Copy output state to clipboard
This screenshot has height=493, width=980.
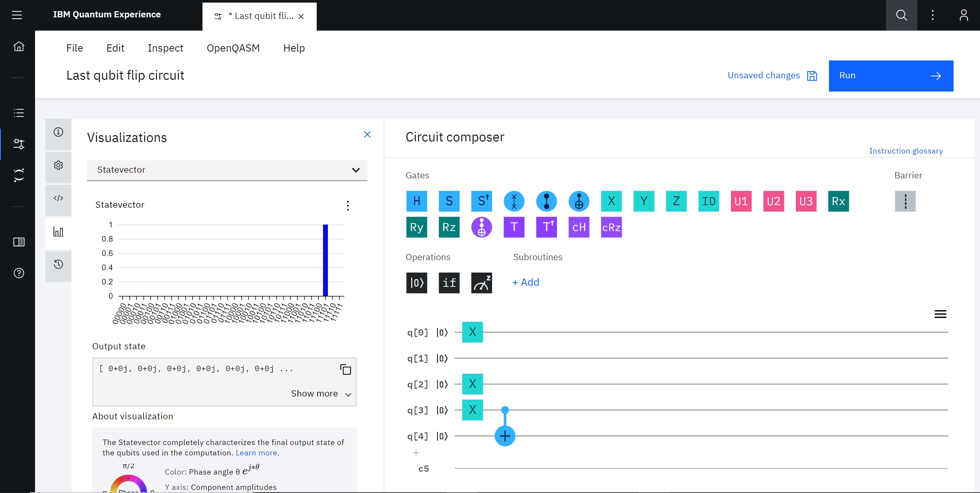pos(346,370)
